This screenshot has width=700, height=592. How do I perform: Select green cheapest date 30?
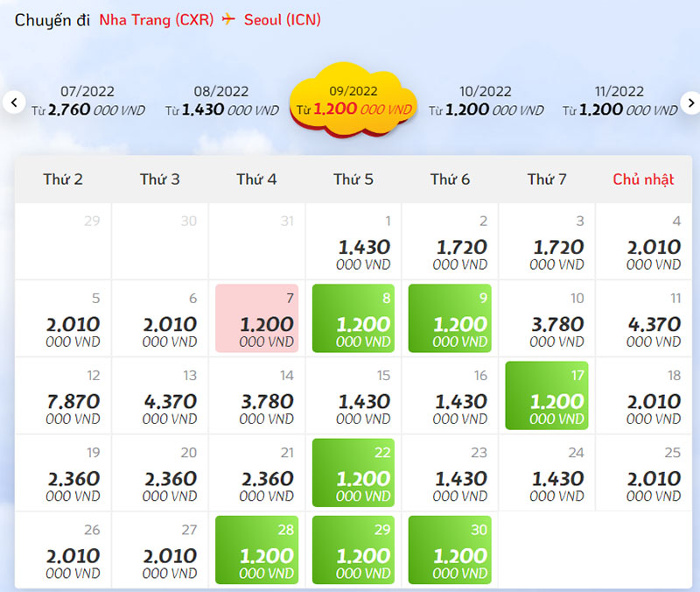coord(450,551)
